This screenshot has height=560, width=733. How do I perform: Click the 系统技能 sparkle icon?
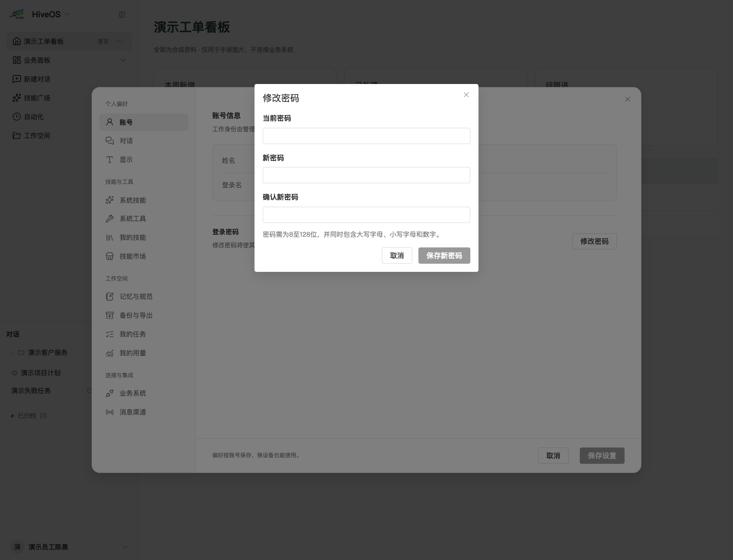[109, 200]
